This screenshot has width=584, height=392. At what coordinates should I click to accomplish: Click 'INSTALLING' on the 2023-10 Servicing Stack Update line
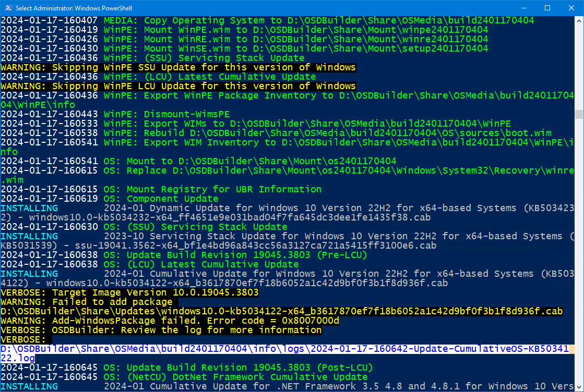pos(29,236)
